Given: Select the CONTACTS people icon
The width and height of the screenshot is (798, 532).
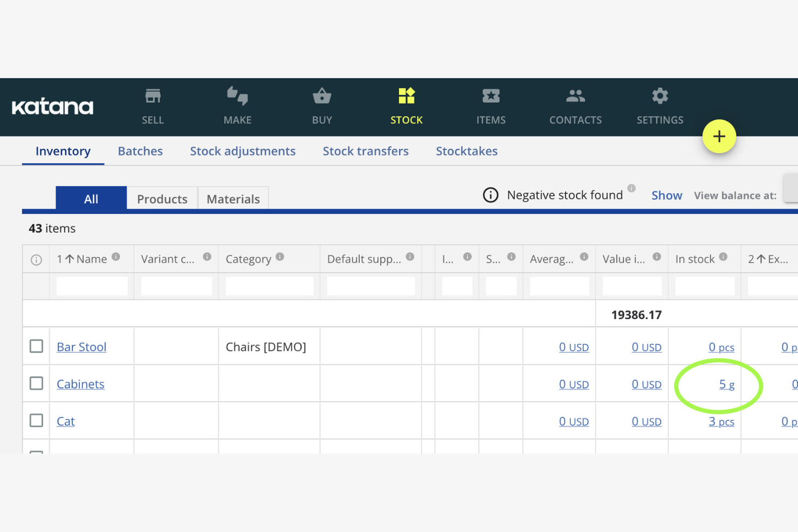Looking at the screenshot, I should tap(575, 95).
